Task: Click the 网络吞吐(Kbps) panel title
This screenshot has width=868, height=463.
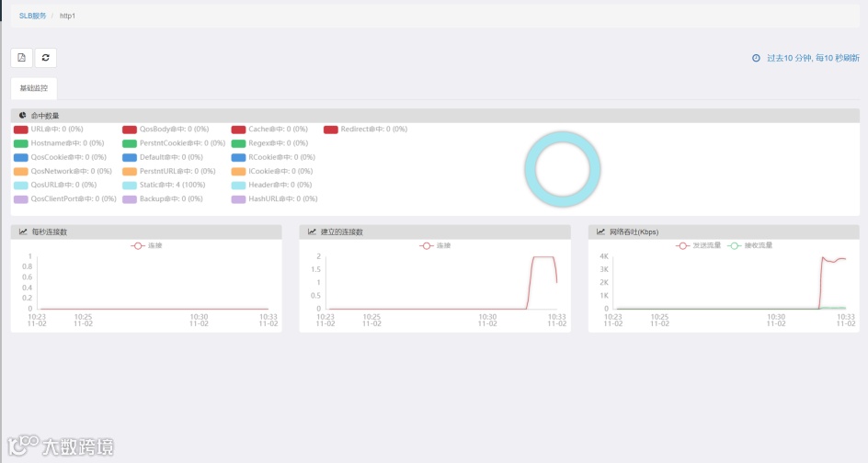Action: tap(634, 231)
